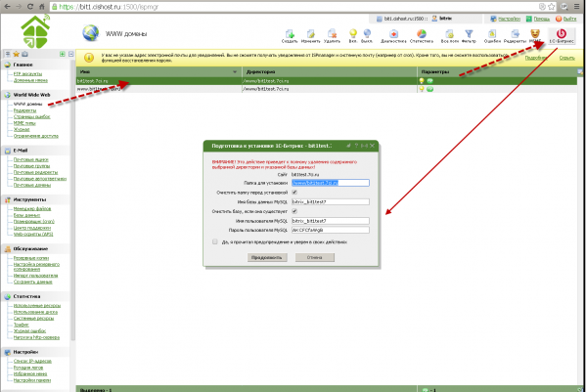Click the question mark help icon in dialog
This screenshot has width=587, height=392.
[356, 146]
